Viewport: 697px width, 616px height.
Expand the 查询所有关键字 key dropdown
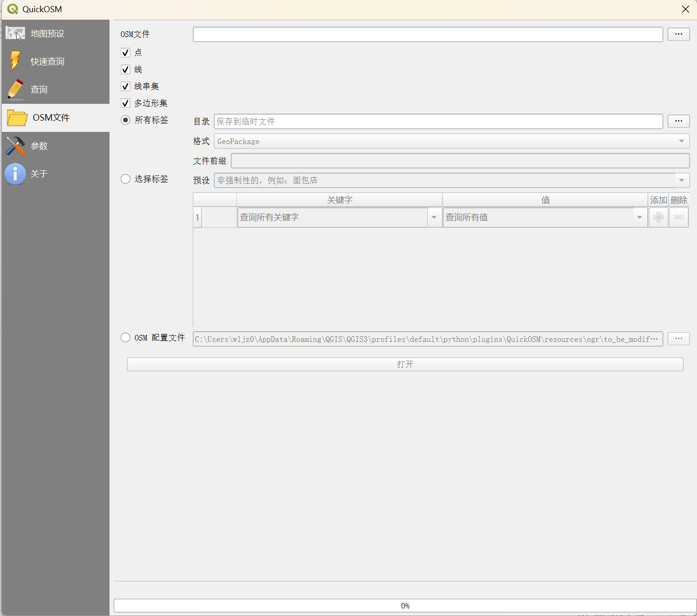coord(434,217)
